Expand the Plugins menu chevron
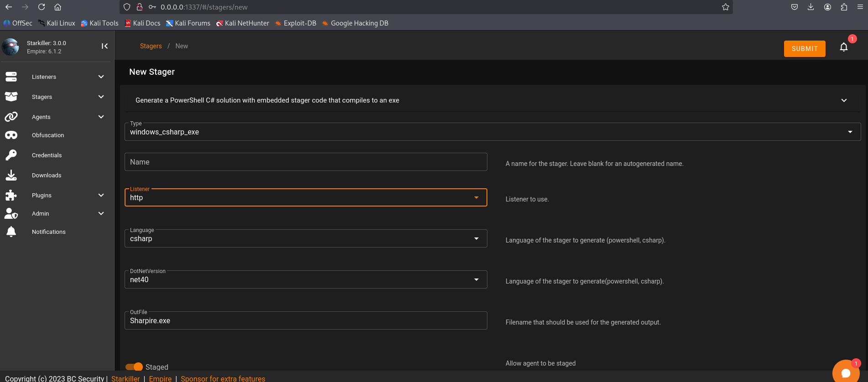Screen dimensions: 868x382 pyautogui.click(x=101, y=195)
